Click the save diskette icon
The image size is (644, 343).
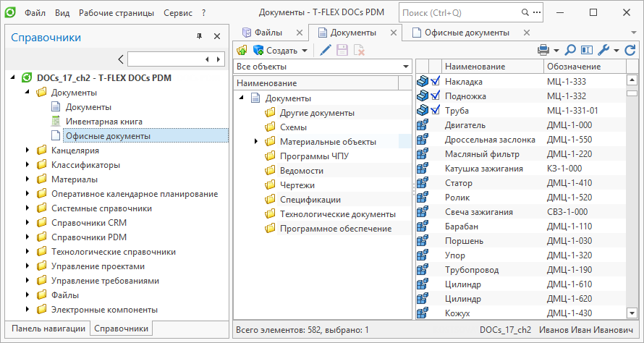click(342, 51)
